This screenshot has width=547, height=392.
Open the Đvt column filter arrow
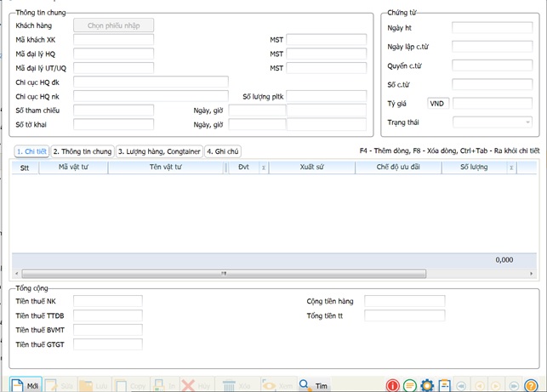tap(263, 168)
